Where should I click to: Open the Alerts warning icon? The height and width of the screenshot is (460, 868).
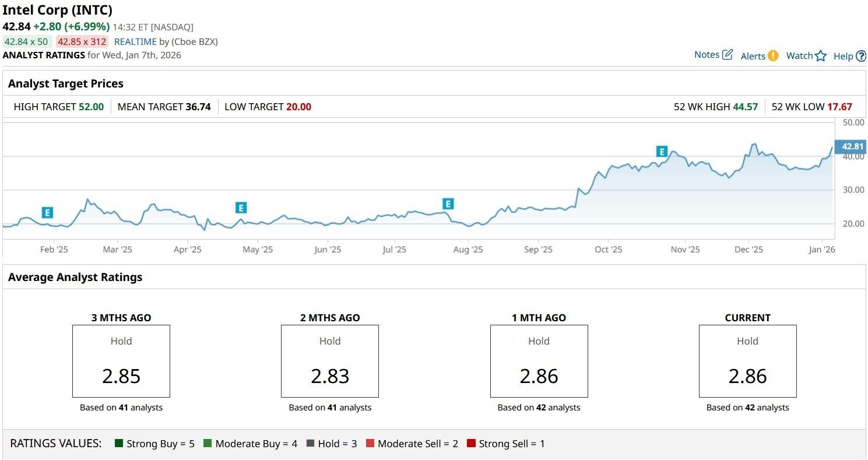coord(772,56)
